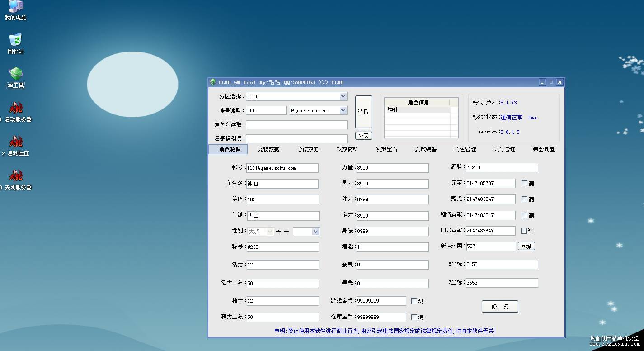Select the 神仙 row in 角色信息 list

coord(417,110)
